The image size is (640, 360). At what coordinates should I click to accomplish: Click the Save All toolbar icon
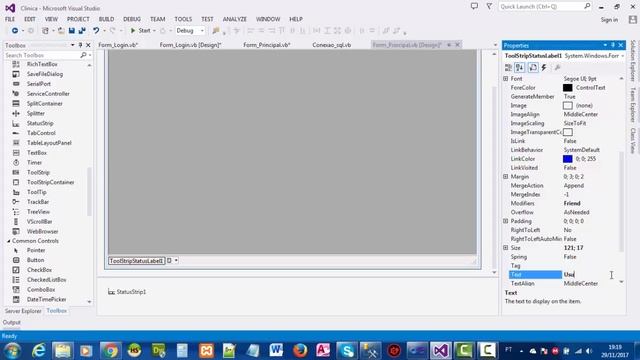82,31
